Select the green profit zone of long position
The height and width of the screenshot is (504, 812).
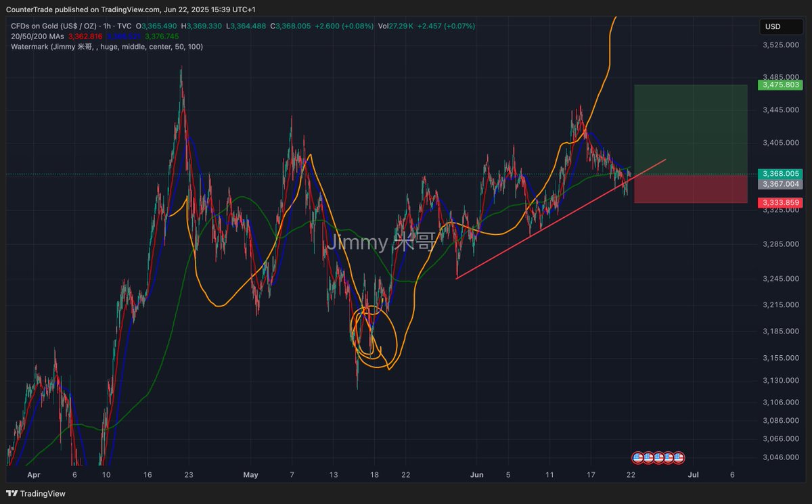click(690, 130)
